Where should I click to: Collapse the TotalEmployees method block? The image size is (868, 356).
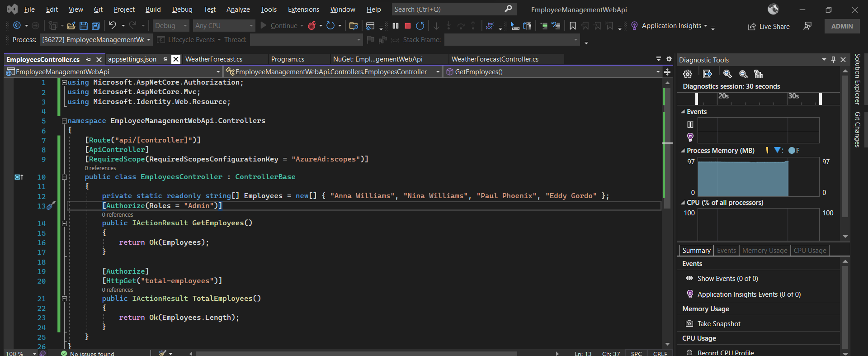64,299
